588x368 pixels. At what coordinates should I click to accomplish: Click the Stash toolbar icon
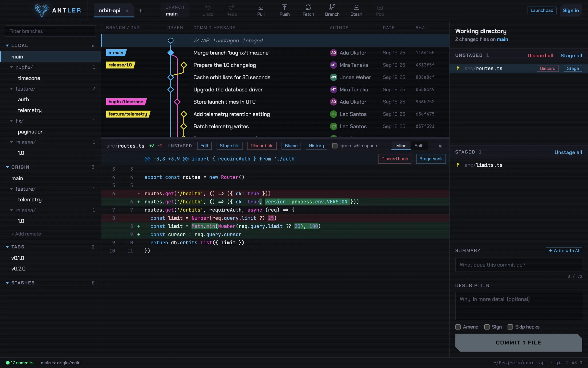pos(356,10)
